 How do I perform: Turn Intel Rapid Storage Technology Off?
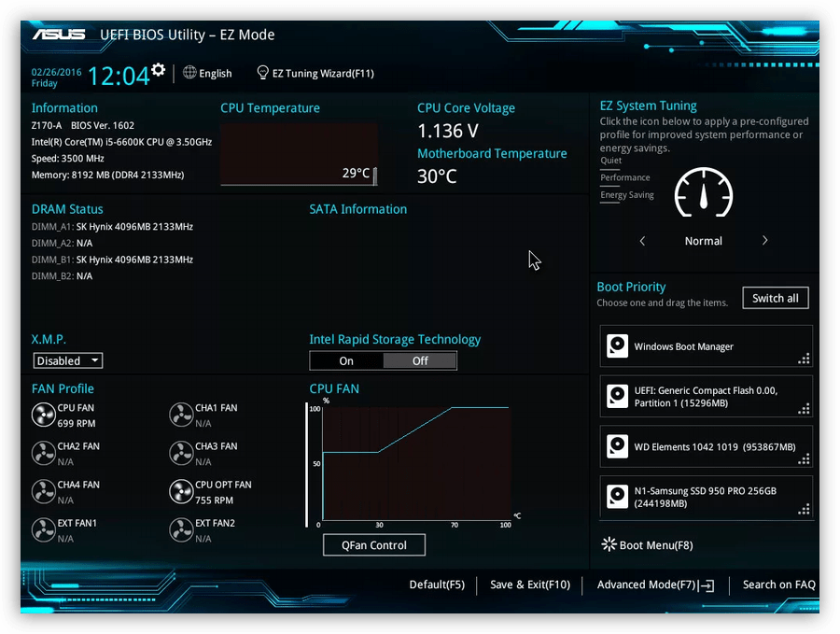[420, 360]
